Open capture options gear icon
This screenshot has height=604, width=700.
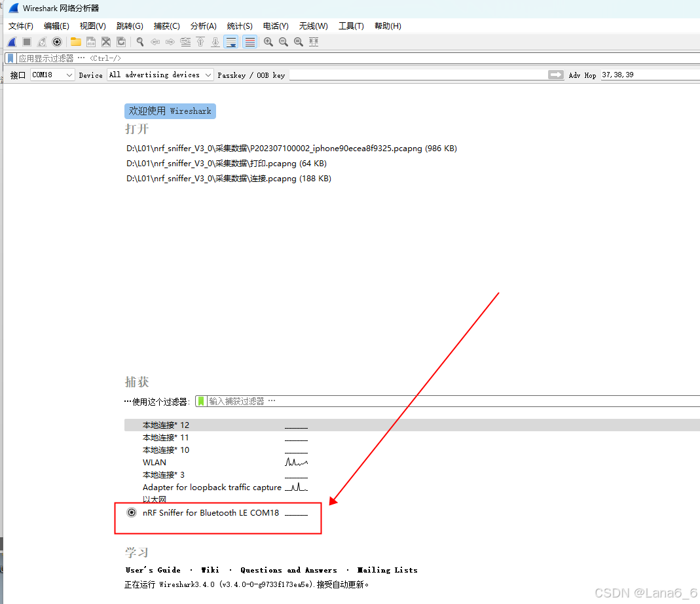click(x=57, y=42)
